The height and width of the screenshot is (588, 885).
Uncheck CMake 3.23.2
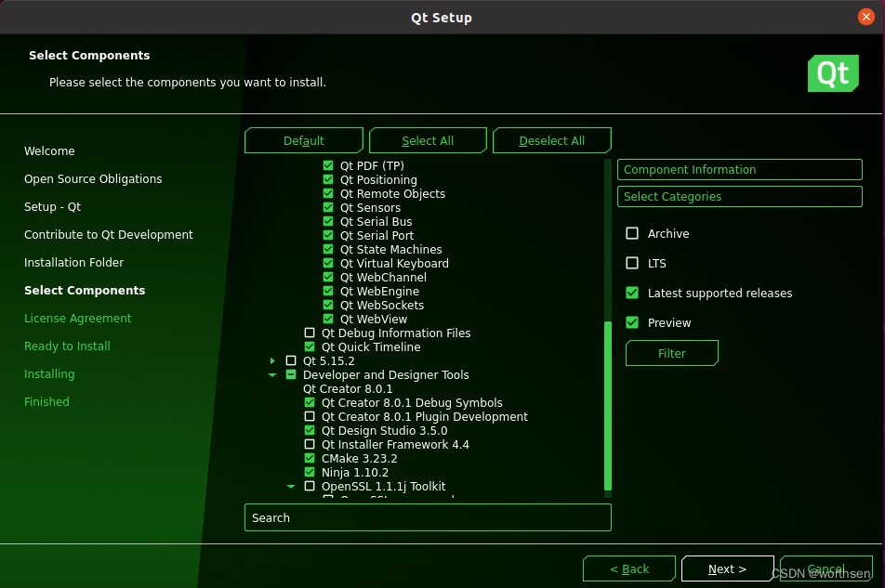tap(310, 458)
